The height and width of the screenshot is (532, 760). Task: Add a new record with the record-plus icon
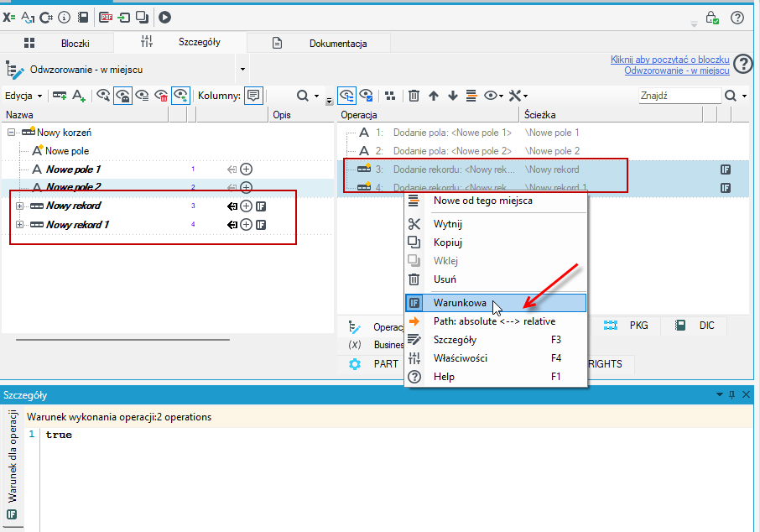[x=60, y=96]
